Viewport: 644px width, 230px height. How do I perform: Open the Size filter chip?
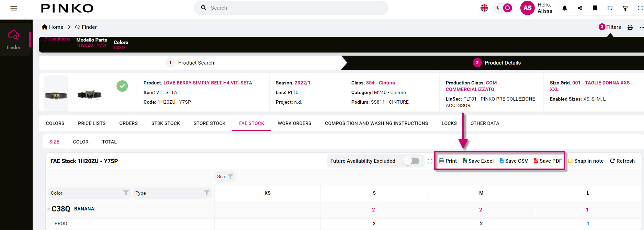tap(225, 176)
